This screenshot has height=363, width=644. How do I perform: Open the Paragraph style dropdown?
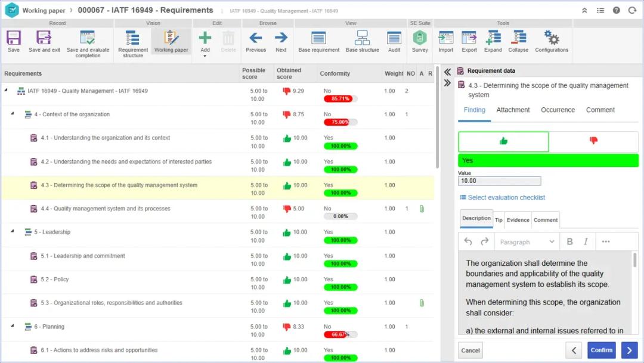(527, 241)
